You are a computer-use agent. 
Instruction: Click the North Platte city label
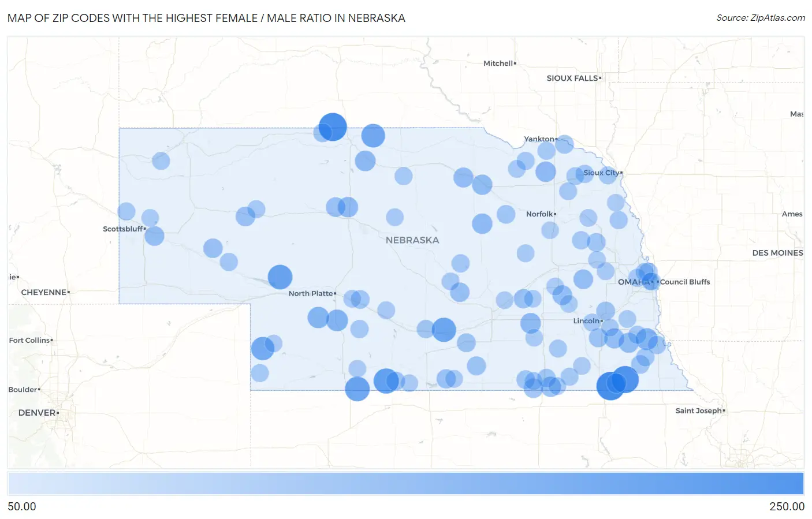311,293
